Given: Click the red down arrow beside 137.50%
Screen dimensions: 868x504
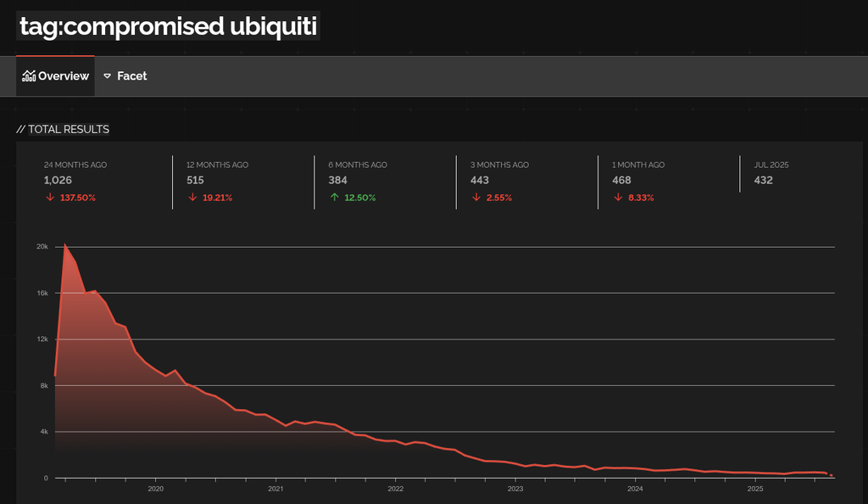Looking at the screenshot, I should (x=50, y=198).
